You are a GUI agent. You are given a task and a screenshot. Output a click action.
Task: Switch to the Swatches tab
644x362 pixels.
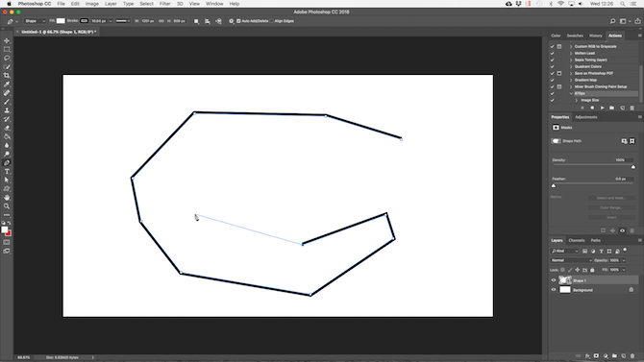click(x=575, y=36)
